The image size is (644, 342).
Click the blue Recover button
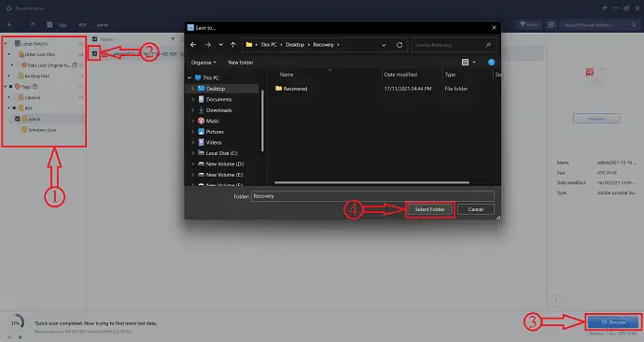(613, 322)
